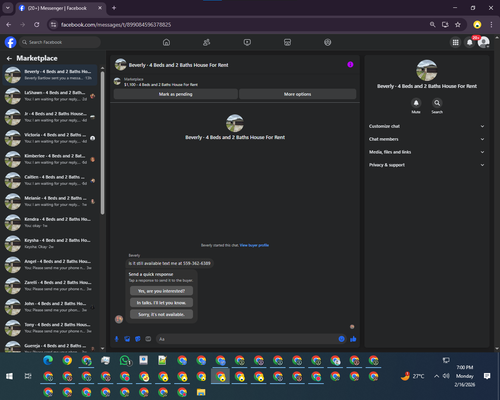The height and width of the screenshot is (400, 500).
Task: Open the $1,100 listing thumbnail under header
Action: (x=117, y=82)
